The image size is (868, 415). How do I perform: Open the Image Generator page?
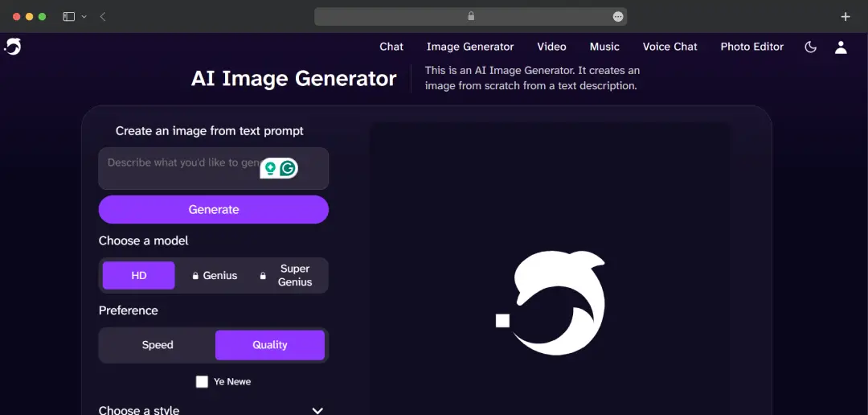coord(470,47)
